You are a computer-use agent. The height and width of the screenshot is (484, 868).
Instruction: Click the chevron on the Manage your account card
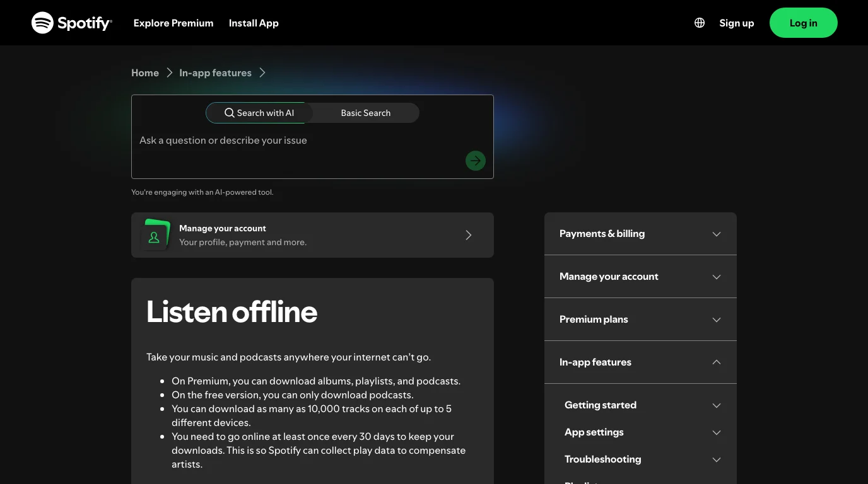pyautogui.click(x=469, y=235)
